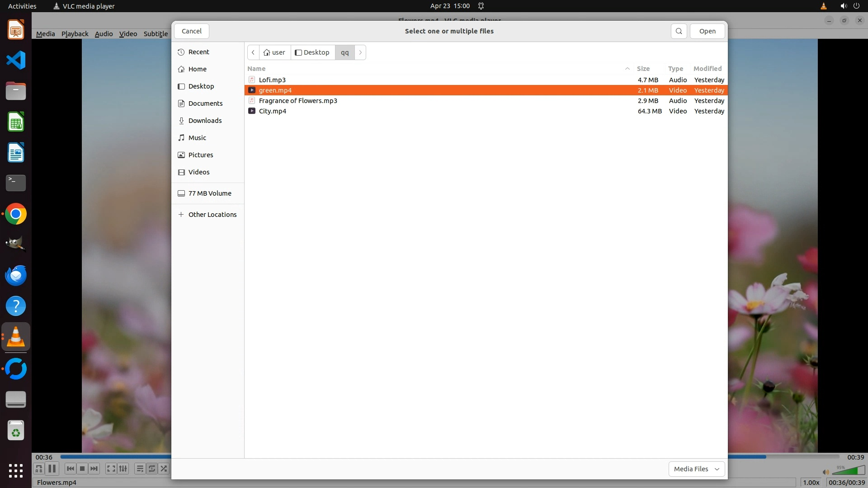Toggle the loop repeat mode button
Image resolution: width=868 pixels, height=488 pixels.
(152, 469)
